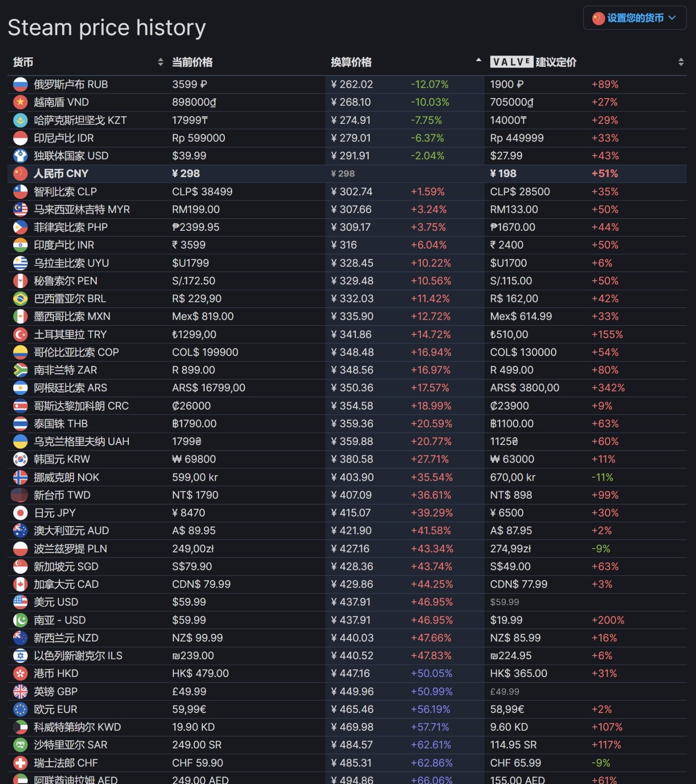Click the China flag in currency selector
The width and height of the screenshot is (696, 784).
(x=598, y=18)
